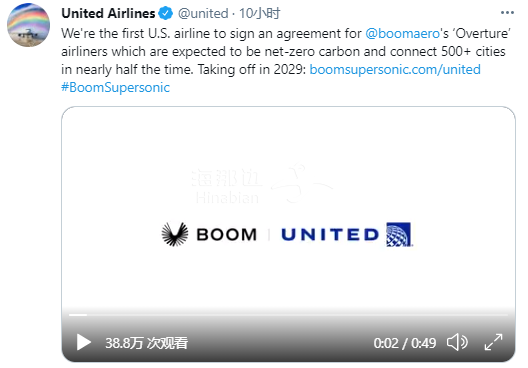Click the blue verified badge
This screenshot has height=368, width=528.
tap(165, 13)
